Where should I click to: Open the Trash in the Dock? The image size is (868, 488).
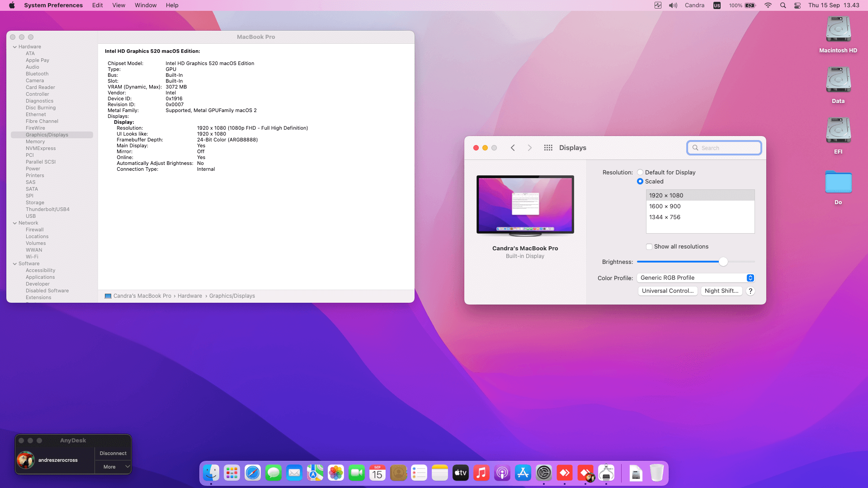pyautogui.click(x=657, y=473)
